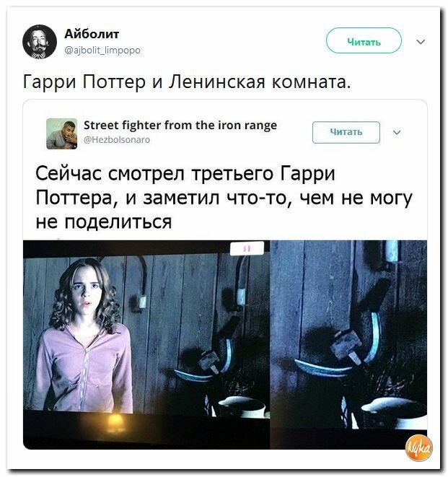This screenshot has height=477, width=448.
Task: Click "Street fighter from the iron range" name
Action: pos(180,125)
